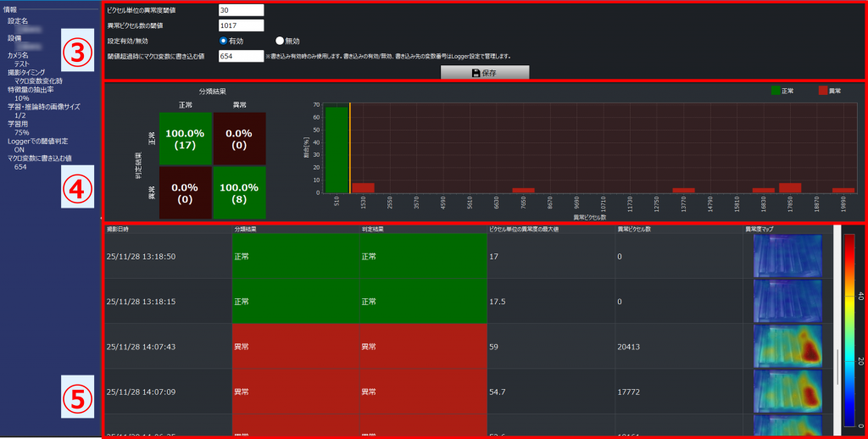Select the 有効 radio button
Viewport: 868px width, 439px height.
(x=224, y=40)
